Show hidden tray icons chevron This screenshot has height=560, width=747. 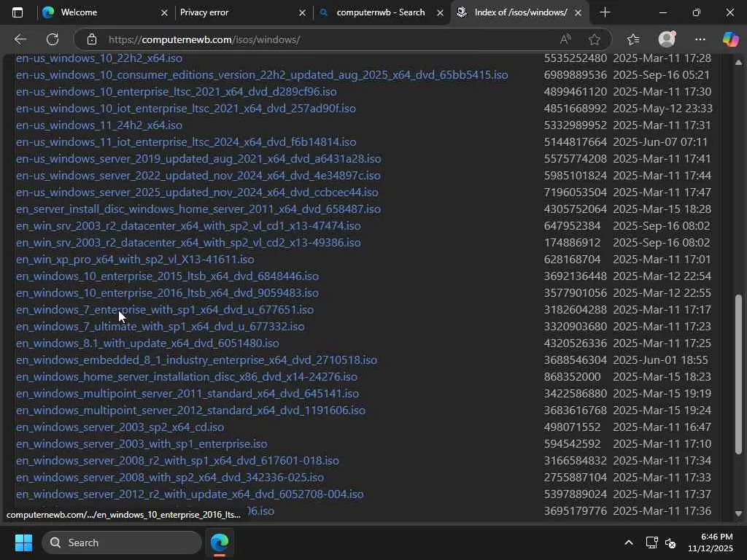(629, 542)
